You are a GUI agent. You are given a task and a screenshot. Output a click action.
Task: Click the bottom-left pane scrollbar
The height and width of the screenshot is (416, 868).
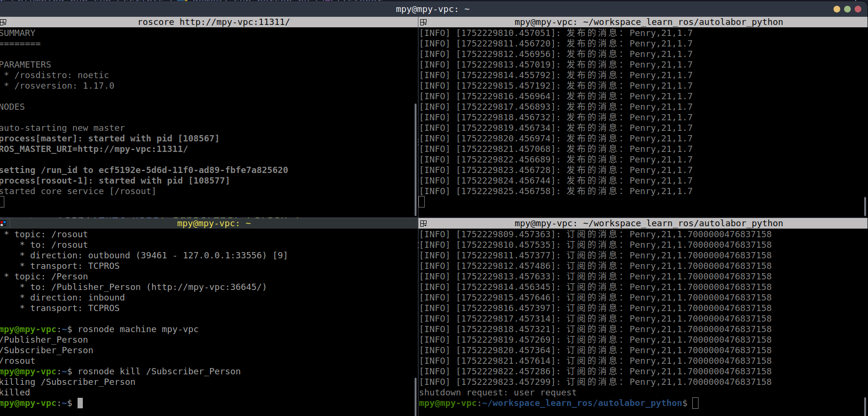[x=415, y=395]
